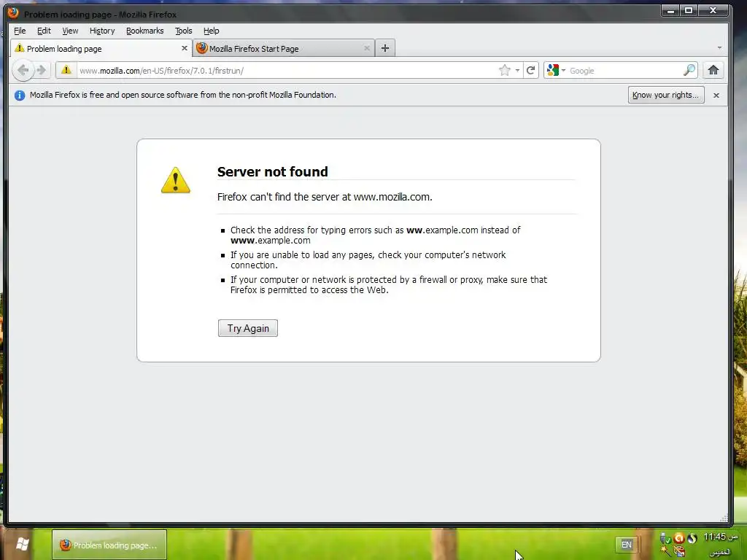Open the Edit menu

44,31
